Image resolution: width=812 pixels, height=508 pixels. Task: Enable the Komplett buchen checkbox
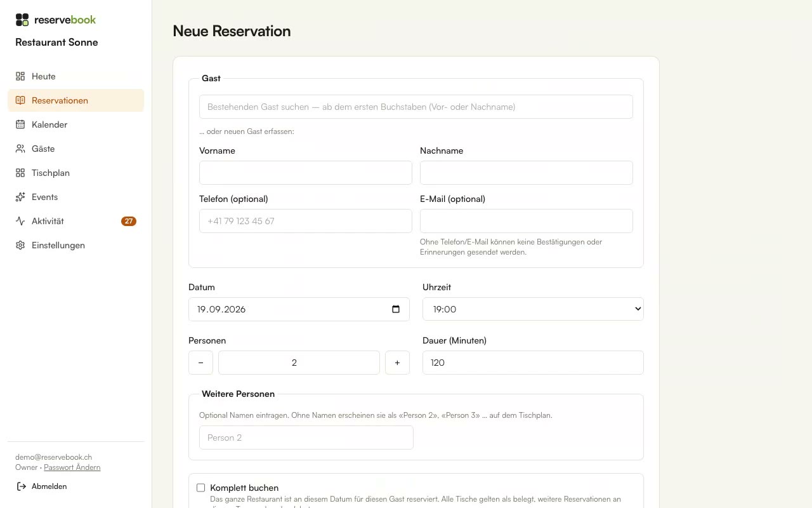click(201, 488)
